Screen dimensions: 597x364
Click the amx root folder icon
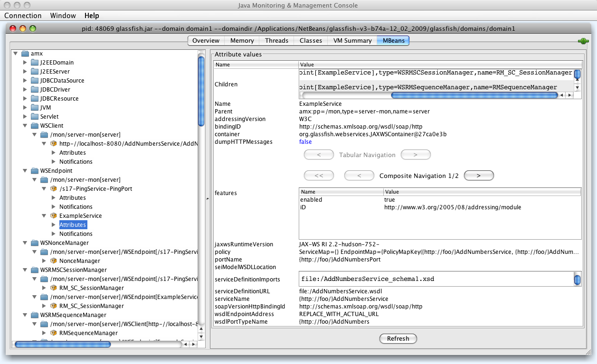coord(25,54)
